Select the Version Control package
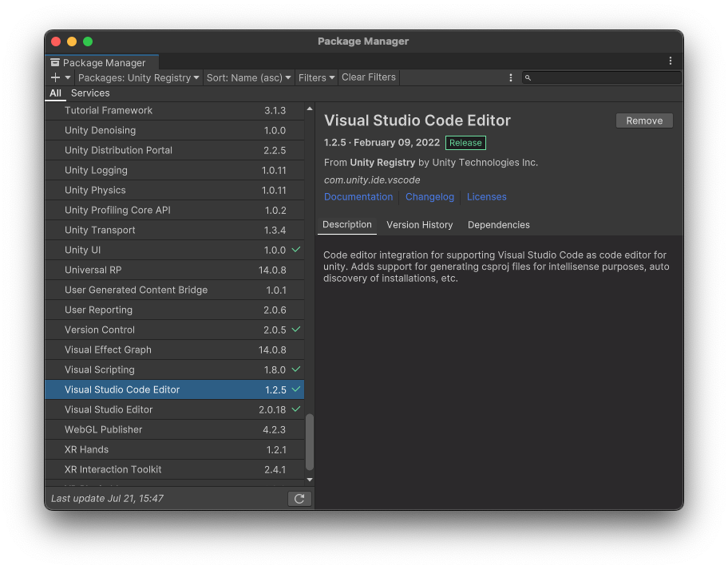Viewport: 728px width, 569px height. coord(175,330)
